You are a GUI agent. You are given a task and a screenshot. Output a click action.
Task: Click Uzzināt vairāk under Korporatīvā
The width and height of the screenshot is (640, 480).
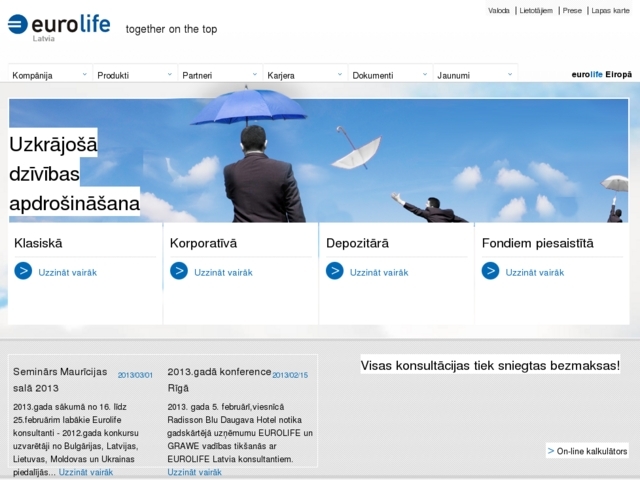223,272
